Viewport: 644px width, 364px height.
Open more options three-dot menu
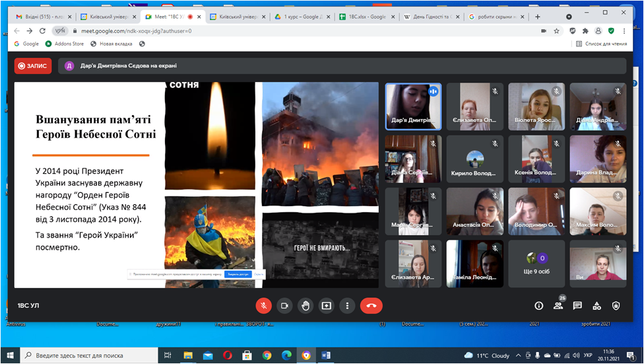pos(347,306)
